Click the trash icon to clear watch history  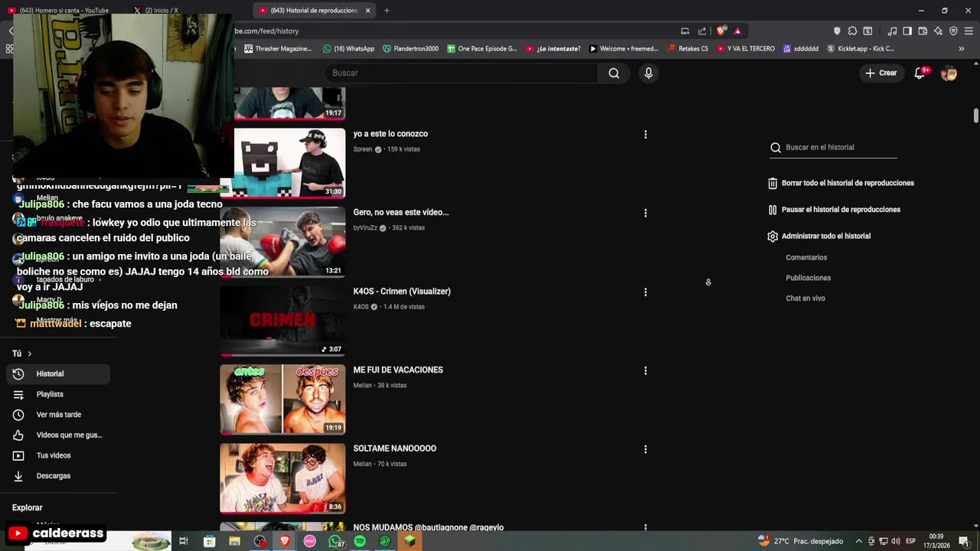773,184
